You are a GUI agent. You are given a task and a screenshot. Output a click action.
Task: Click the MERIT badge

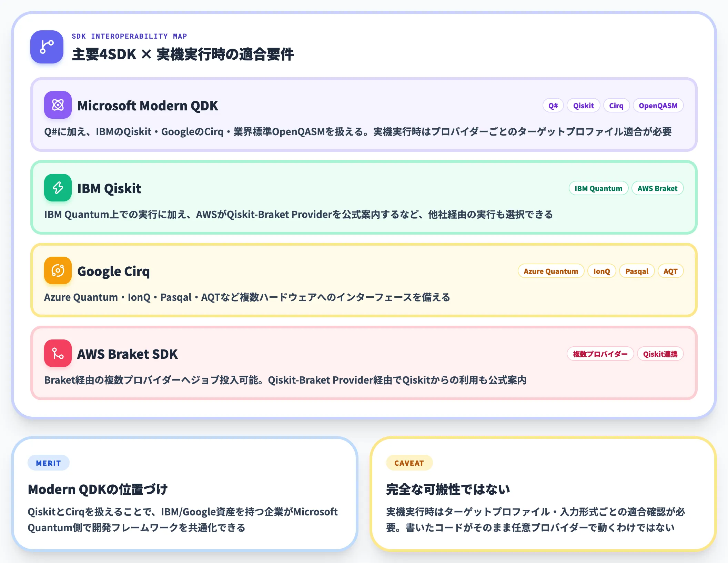[x=49, y=463]
